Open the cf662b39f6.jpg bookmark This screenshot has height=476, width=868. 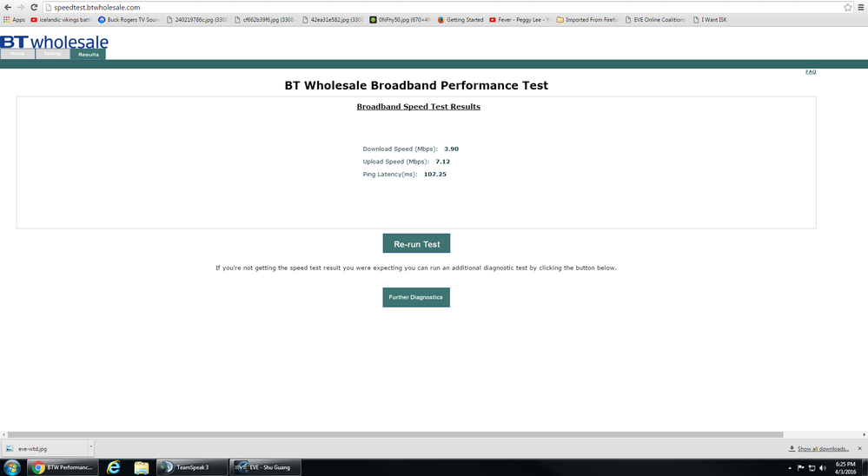(x=265, y=19)
